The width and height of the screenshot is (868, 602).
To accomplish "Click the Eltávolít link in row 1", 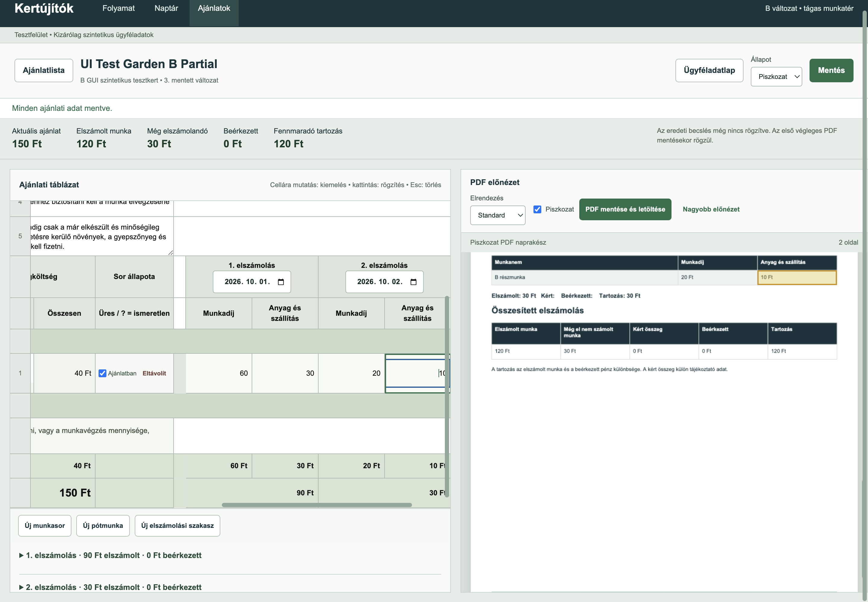I will coord(154,373).
